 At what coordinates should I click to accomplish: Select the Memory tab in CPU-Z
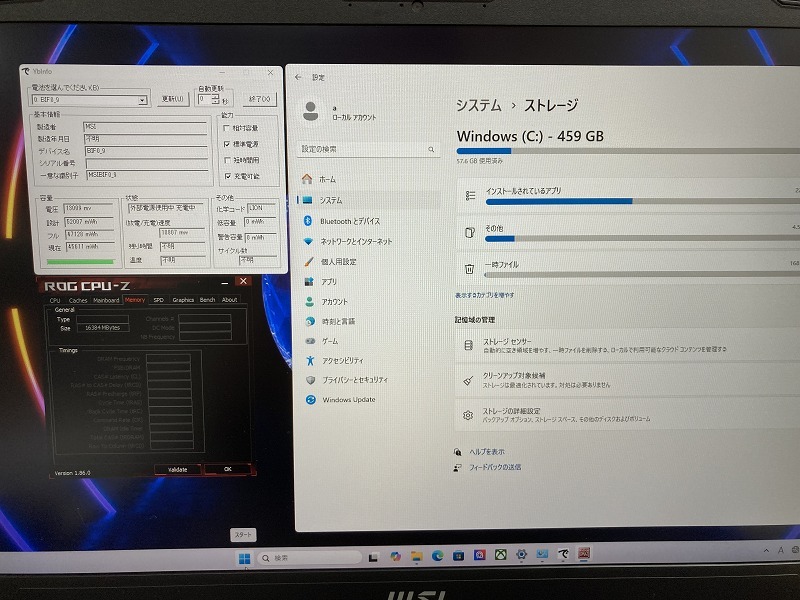(135, 300)
